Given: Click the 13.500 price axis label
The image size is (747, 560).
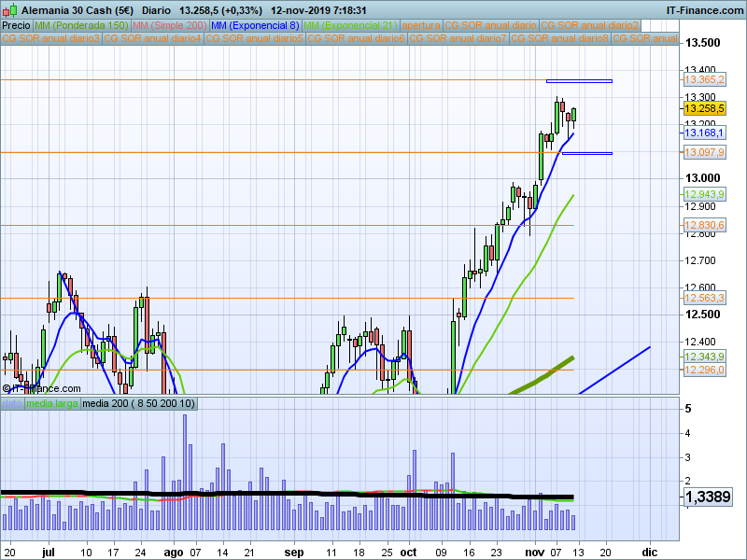Looking at the screenshot, I should click(x=703, y=43).
